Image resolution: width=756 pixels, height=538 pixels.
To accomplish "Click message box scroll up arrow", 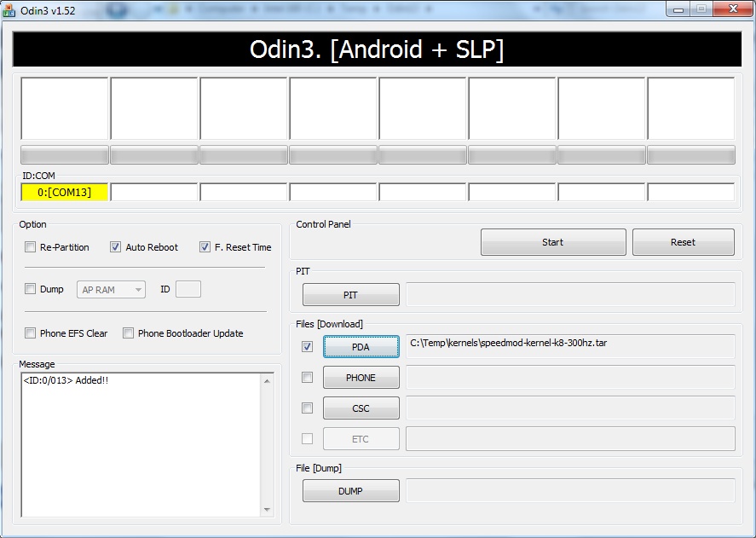I will pyautogui.click(x=267, y=381).
